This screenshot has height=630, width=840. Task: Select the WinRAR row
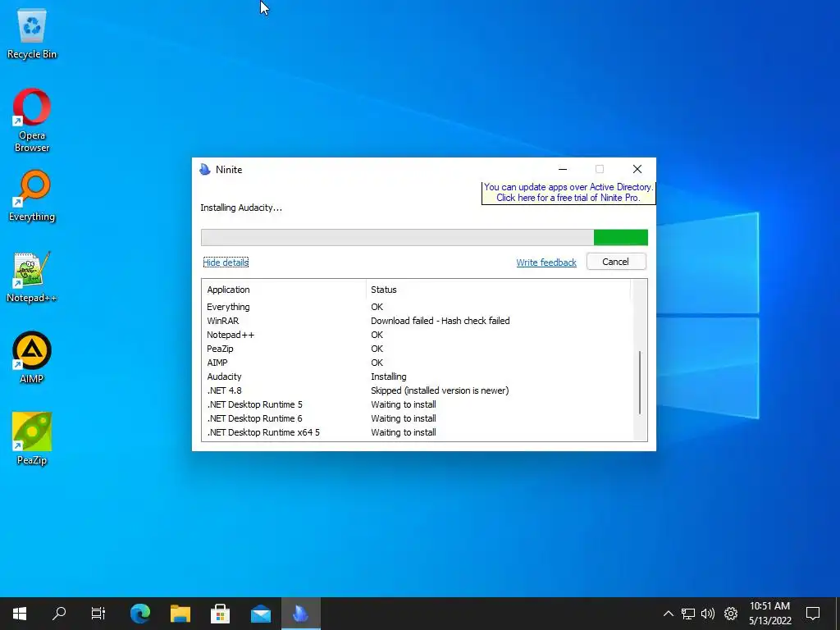[418, 321]
